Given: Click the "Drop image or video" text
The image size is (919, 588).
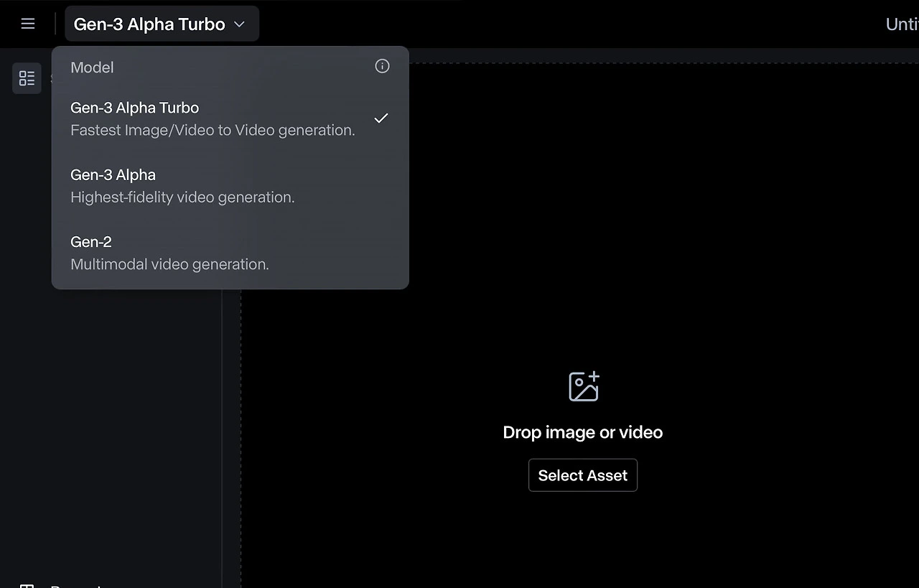Looking at the screenshot, I should coord(582,432).
